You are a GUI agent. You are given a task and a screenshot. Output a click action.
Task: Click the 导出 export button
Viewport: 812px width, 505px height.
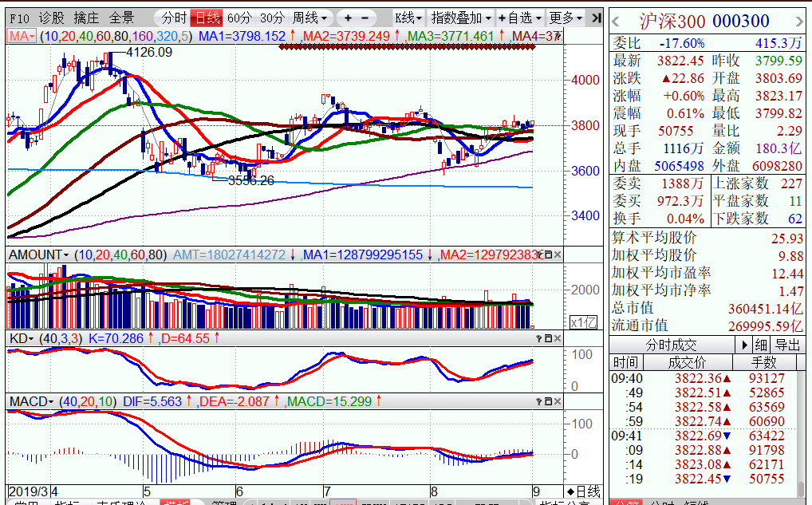787,345
